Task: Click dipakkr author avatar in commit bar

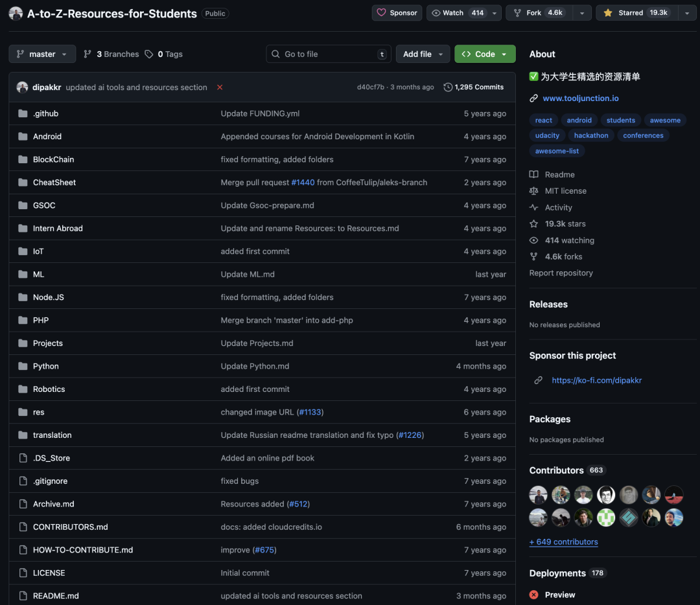Action: click(22, 87)
